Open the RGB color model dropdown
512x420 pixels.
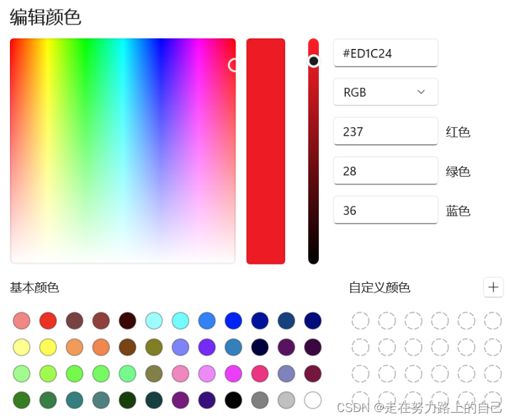[385, 92]
